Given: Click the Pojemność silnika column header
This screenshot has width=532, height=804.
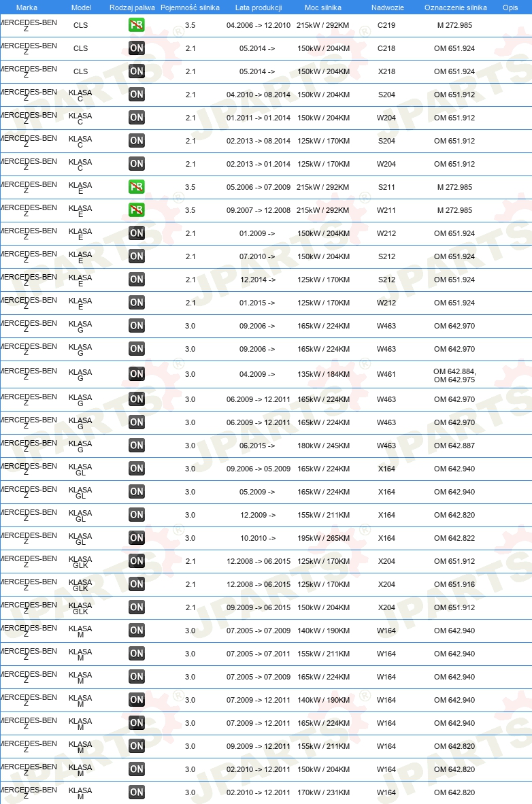Looking at the screenshot, I should [x=190, y=7].
